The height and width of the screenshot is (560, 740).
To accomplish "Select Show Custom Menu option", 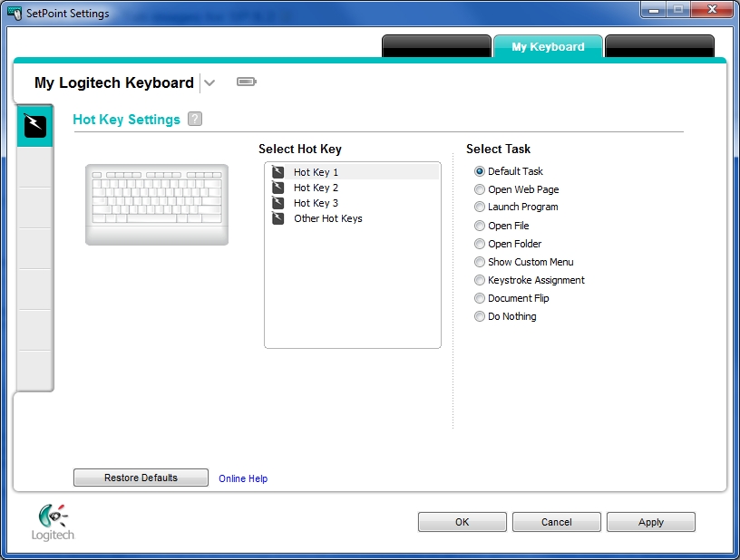I will click(x=480, y=262).
